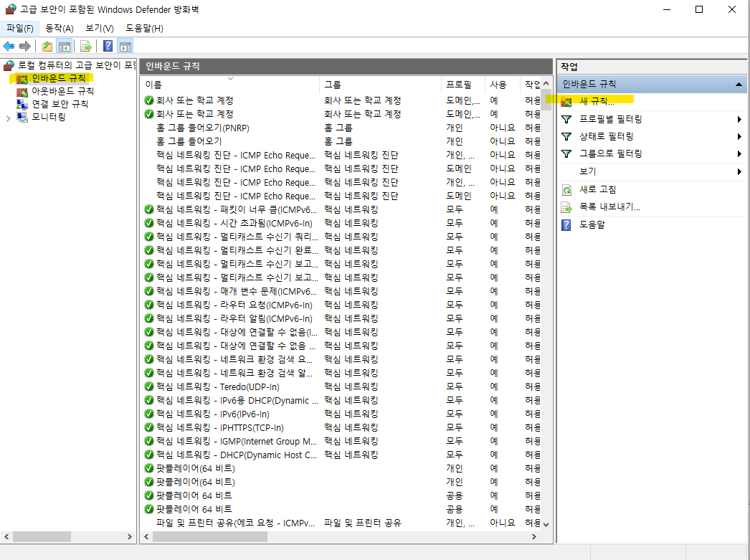Click green check icon of 라우터 알림(ICMPv6-In) rule

[x=148, y=318]
